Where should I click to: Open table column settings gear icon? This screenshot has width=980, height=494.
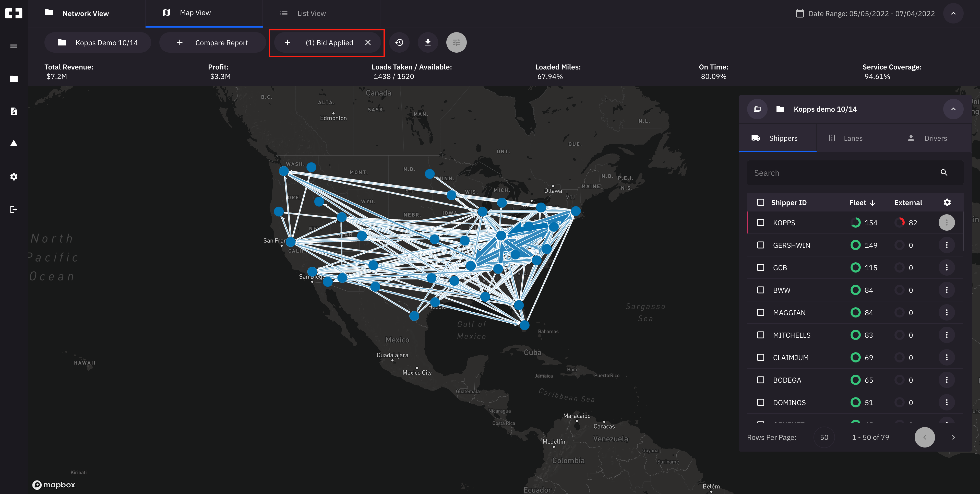click(947, 203)
